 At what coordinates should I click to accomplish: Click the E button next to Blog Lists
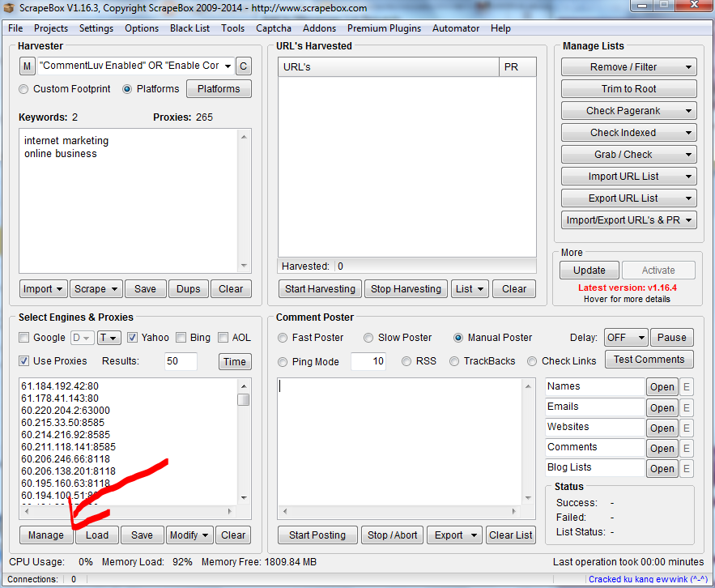click(x=687, y=468)
